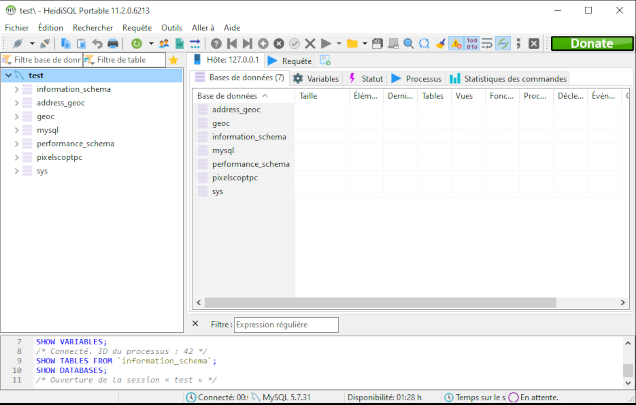Image resolution: width=636 pixels, height=405 pixels.
Task: Click the magnifier find text icon
Action: pos(408,43)
